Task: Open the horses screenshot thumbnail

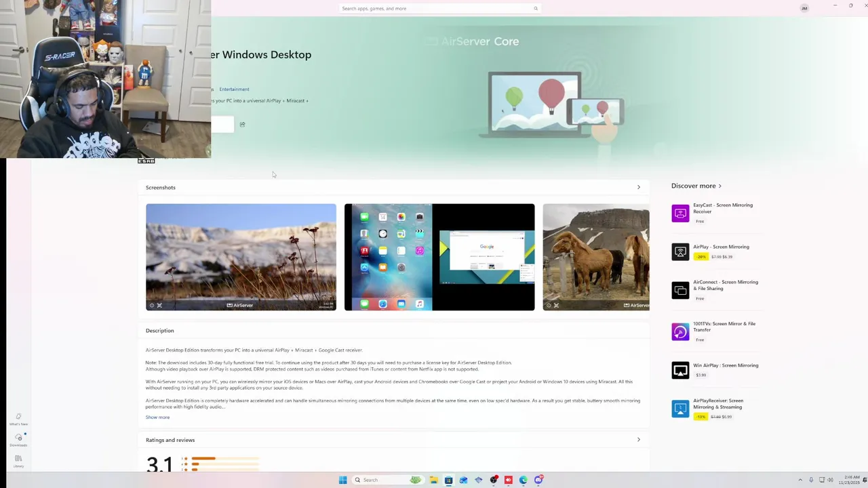Action: tap(596, 257)
